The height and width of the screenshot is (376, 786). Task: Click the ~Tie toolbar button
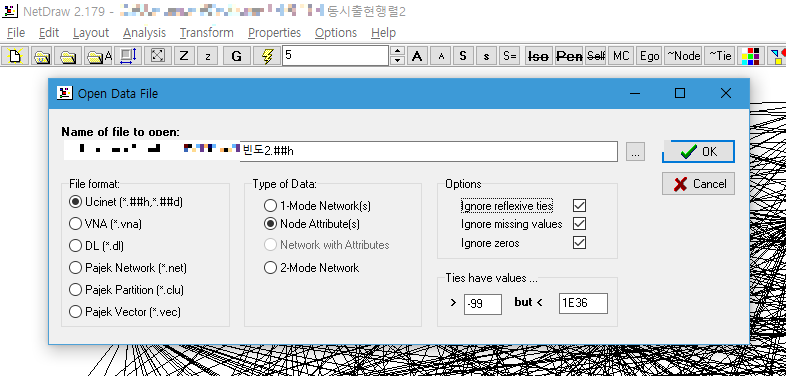pos(720,56)
